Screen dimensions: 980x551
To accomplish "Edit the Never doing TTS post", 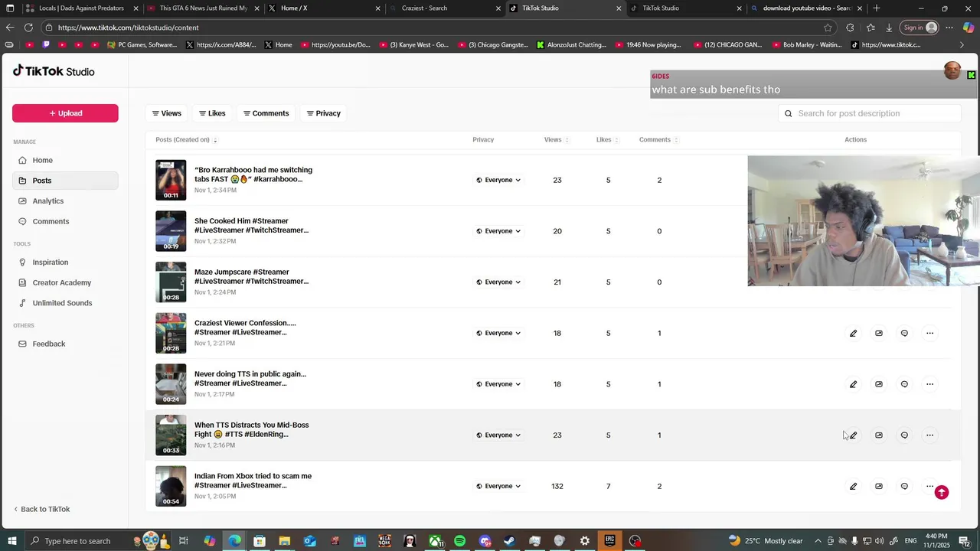I will pos(853,384).
